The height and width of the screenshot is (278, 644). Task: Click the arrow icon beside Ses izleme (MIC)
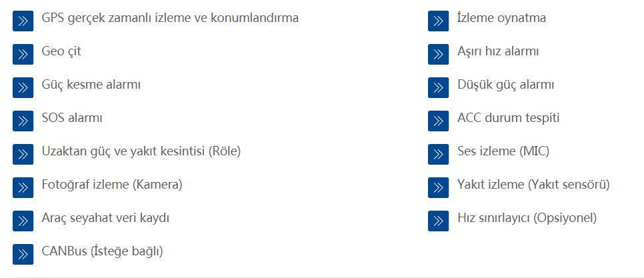pyautogui.click(x=438, y=154)
